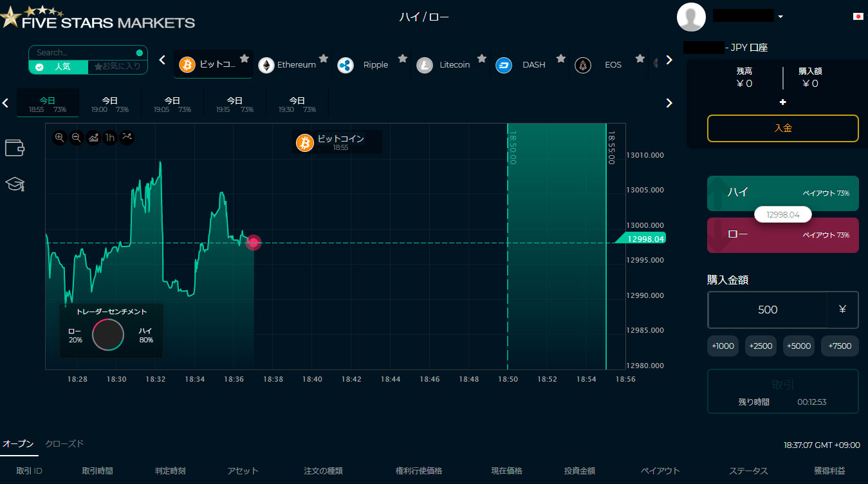Favorite Litecoin with its star
Image resolution: width=868 pixels, height=484 pixels.
[482, 58]
